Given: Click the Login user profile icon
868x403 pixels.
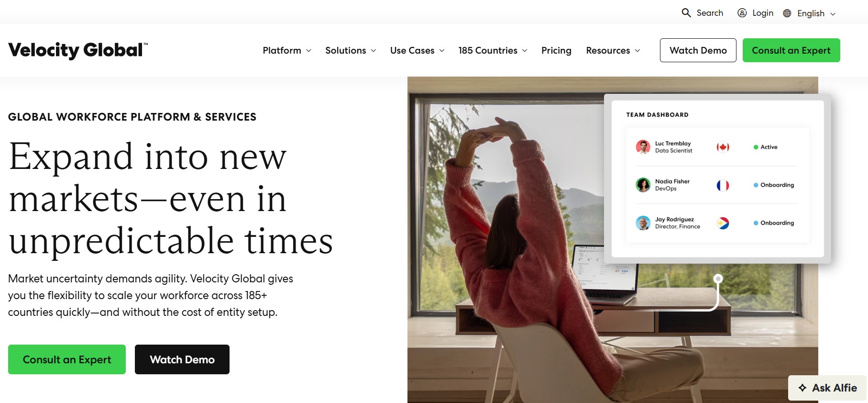Looking at the screenshot, I should tap(742, 13).
